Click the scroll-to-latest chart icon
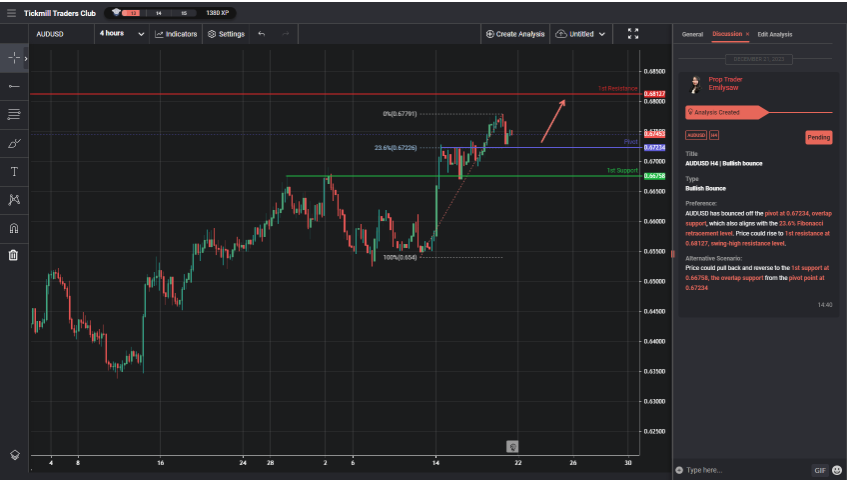The height and width of the screenshot is (480, 847). point(512,447)
